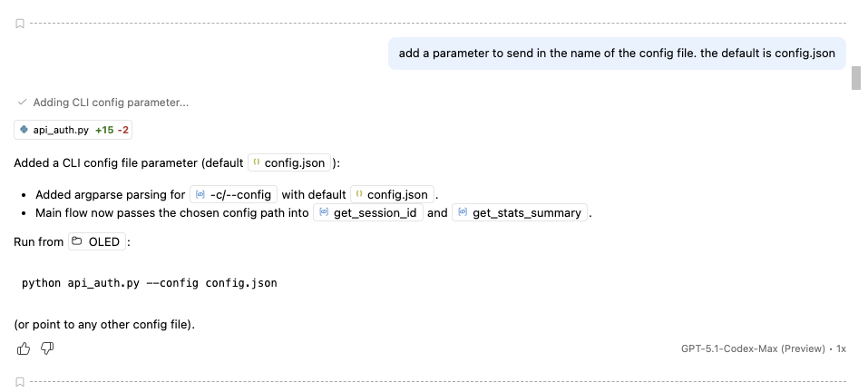Mark the response with thumbs down
This screenshot has width=868, height=392.
click(x=47, y=348)
